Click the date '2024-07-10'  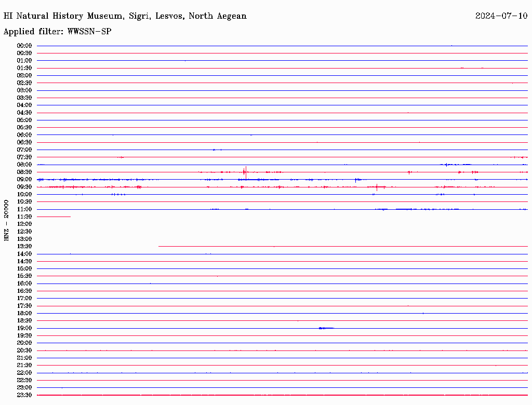coord(501,16)
